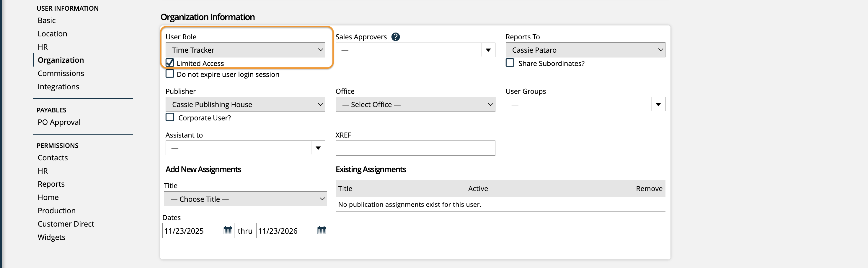This screenshot has height=268, width=868.
Task: Open the User Role dropdown
Action: 245,50
